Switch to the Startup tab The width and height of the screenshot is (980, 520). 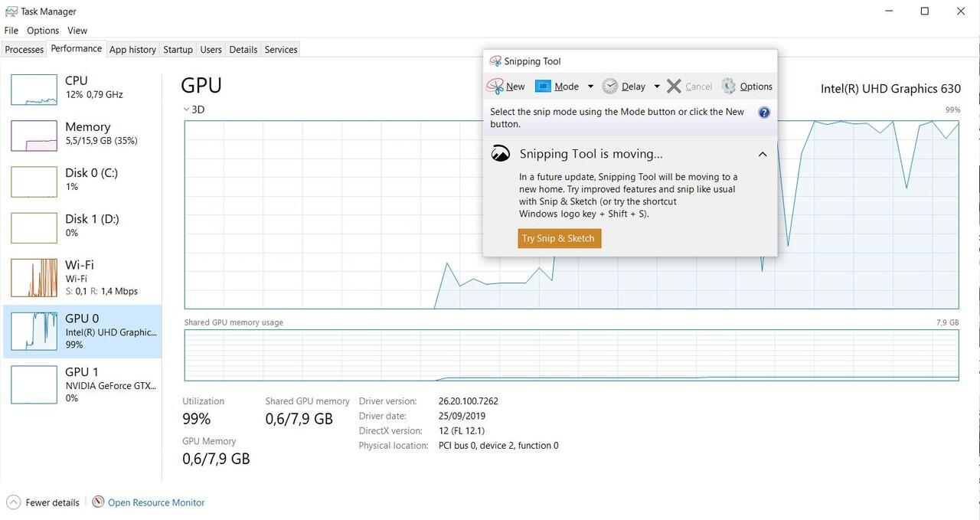(x=178, y=50)
